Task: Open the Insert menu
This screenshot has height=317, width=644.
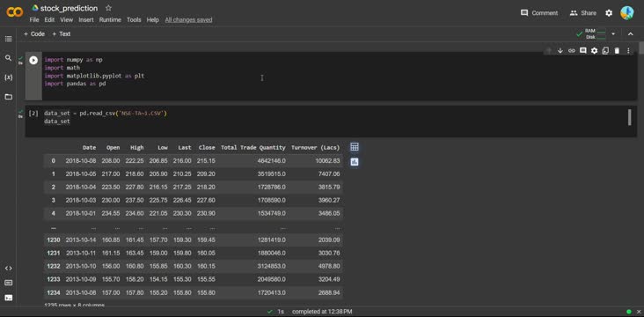Action: [86, 19]
